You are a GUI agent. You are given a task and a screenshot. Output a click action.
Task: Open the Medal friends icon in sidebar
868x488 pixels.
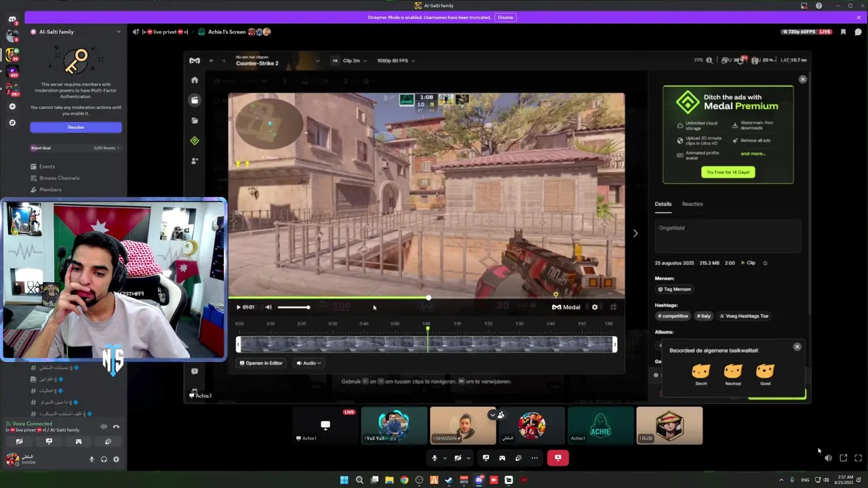tap(195, 161)
